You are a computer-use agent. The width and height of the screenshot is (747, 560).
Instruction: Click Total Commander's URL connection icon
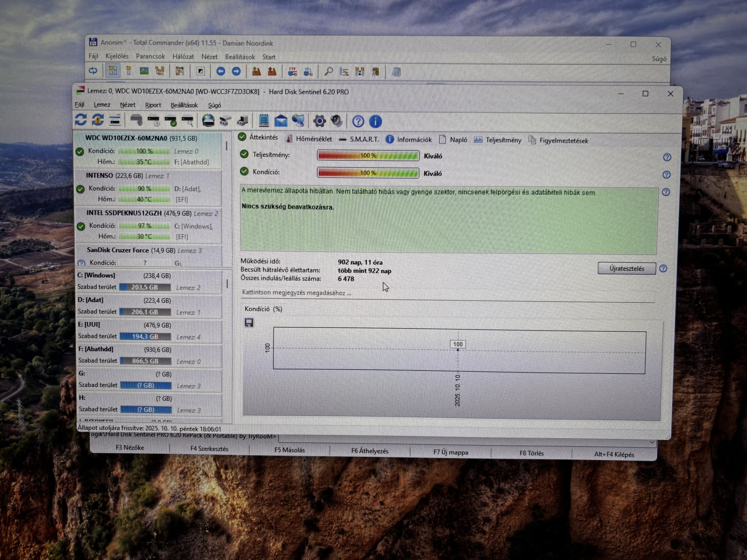(308, 71)
